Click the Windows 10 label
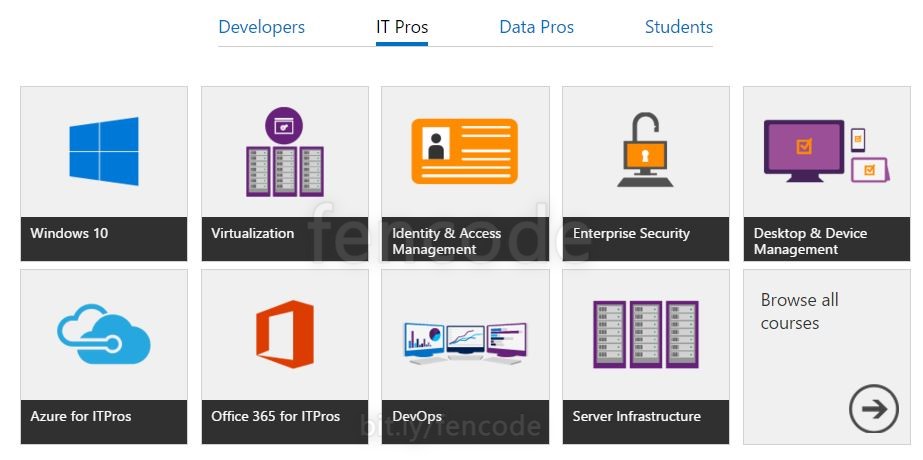 69,233
